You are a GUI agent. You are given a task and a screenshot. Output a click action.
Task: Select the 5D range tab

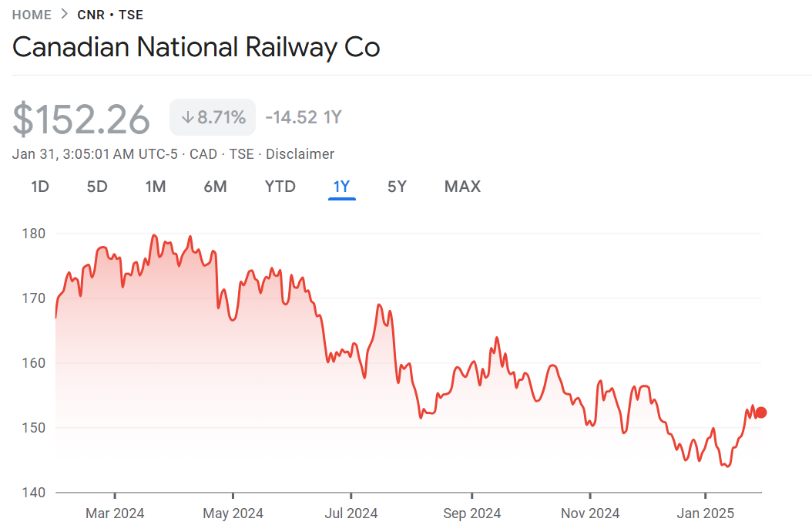(97, 187)
